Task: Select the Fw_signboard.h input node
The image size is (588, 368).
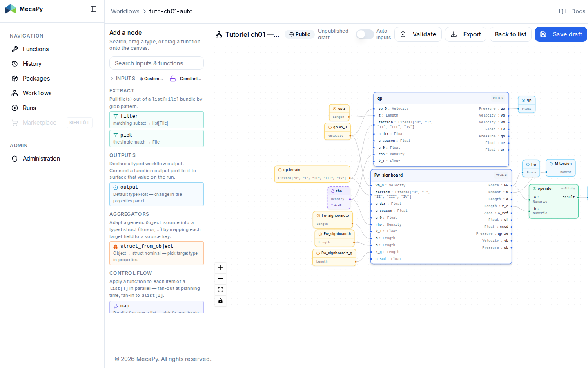Action: [x=335, y=238]
